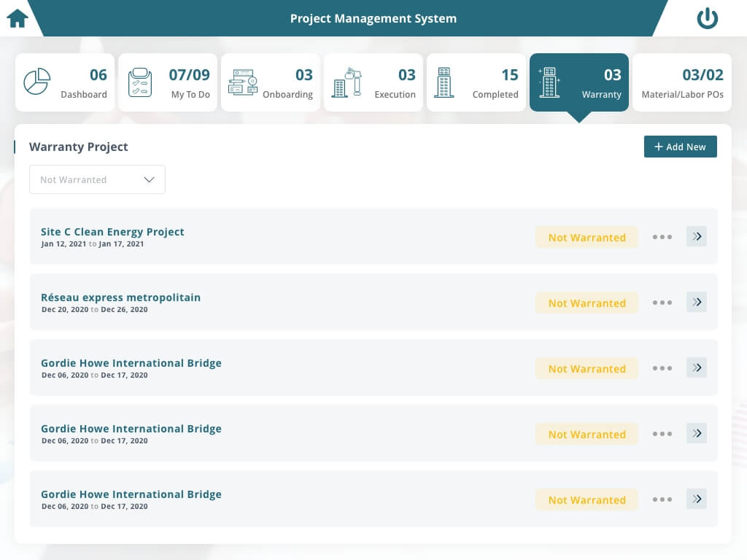
Task: Select the My To Do clipboard icon
Action: [x=140, y=82]
